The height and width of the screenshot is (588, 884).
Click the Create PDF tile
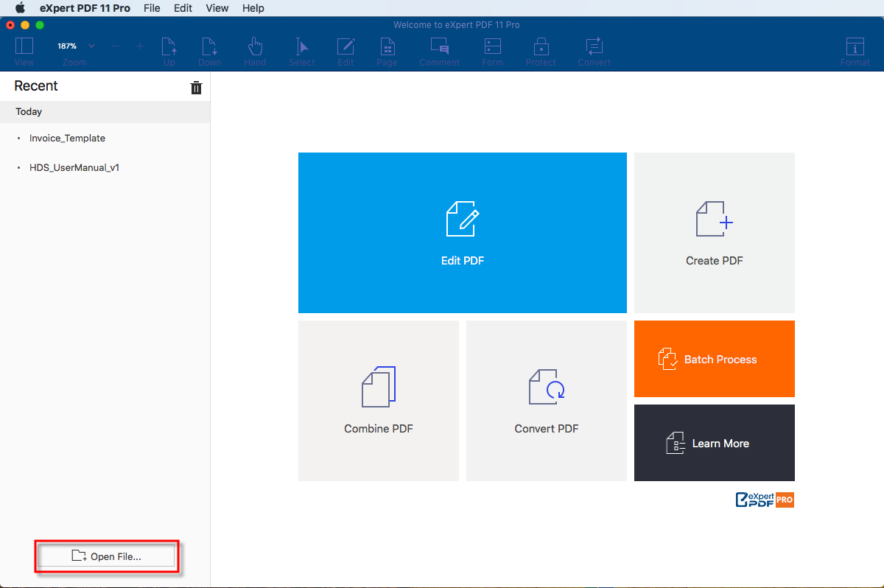[x=715, y=233]
